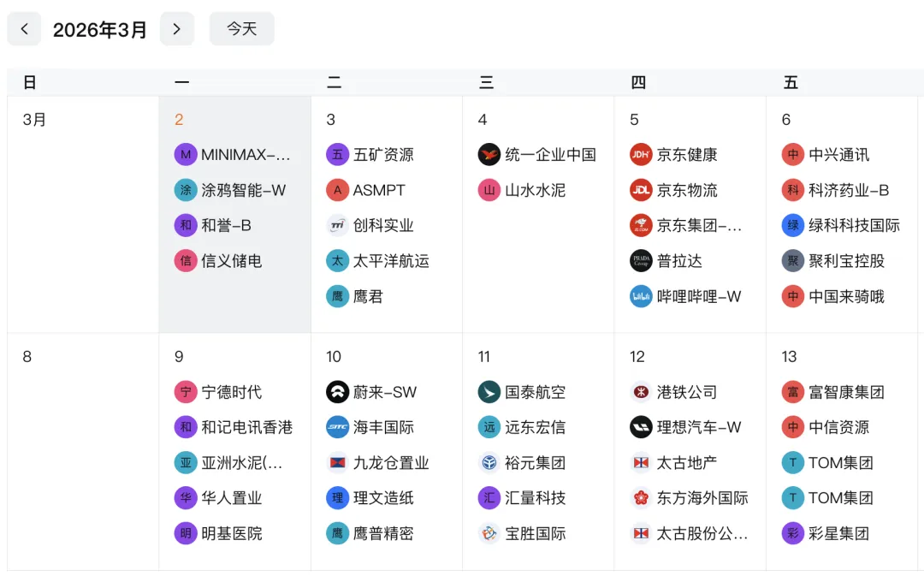Viewport: 924px width, 576px height.
Task: Click the 京东集团 JD.com logo
Action: (x=641, y=226)
